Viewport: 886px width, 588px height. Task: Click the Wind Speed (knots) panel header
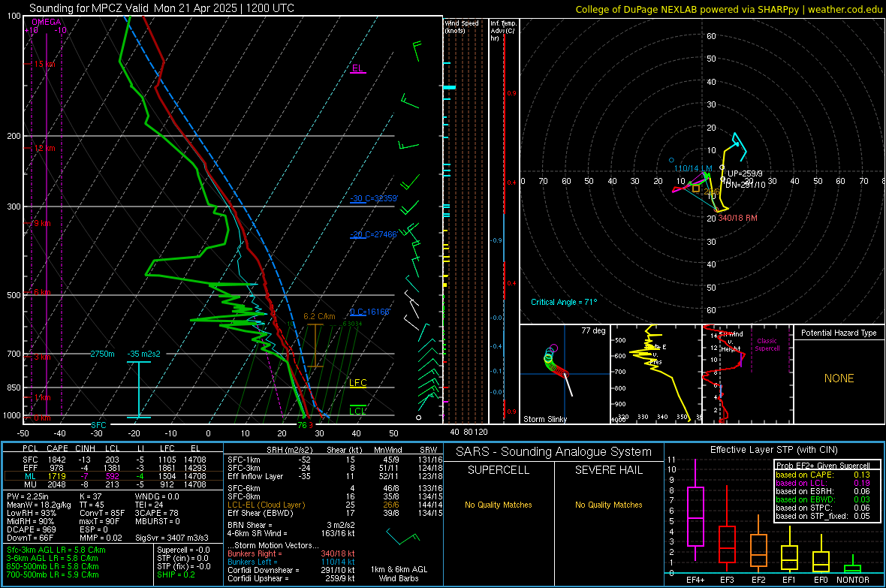(462, 26)
